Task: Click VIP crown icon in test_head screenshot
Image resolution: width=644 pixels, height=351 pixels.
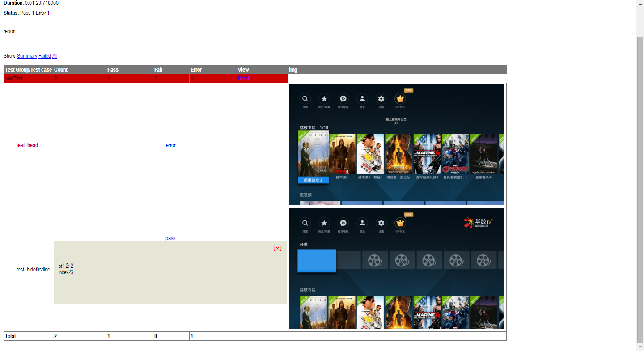Action: pos(400,99)
